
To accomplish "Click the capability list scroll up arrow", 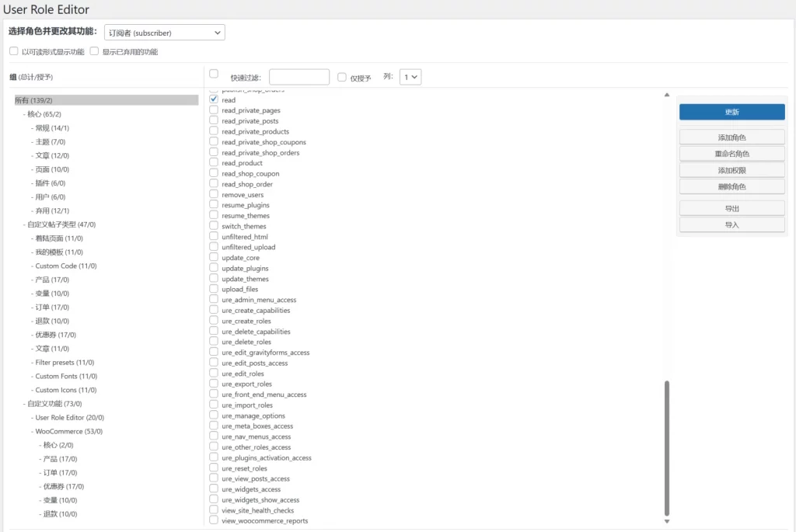I will (666, 95).
